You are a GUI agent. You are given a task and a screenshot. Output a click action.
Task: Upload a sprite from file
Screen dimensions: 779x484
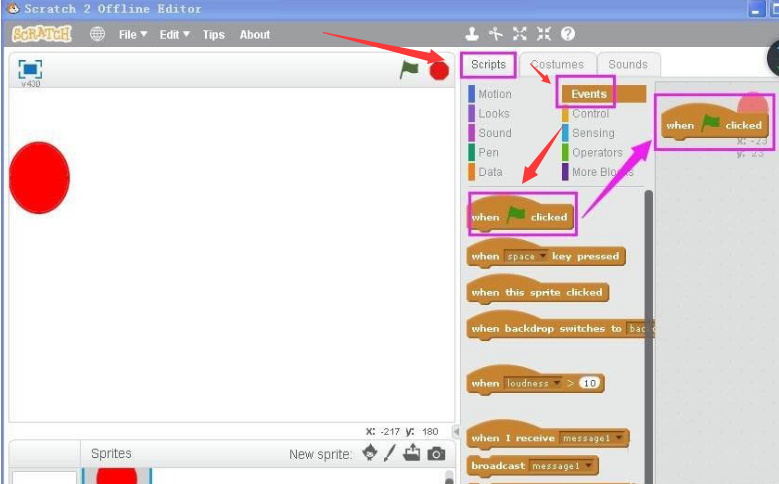[x=412, y=453]
